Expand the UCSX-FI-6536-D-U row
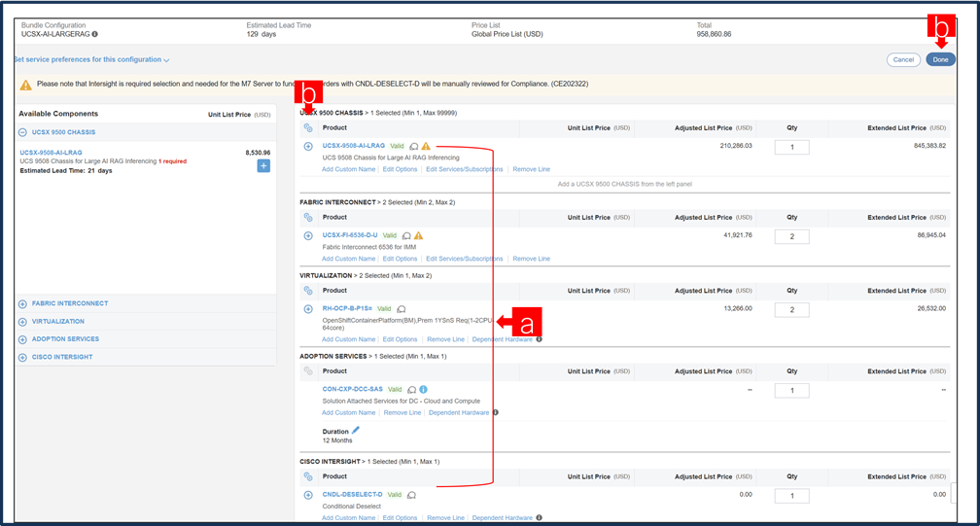Image resolution: width=980 pixels, height=526 pixels. (x=308, y=236)
